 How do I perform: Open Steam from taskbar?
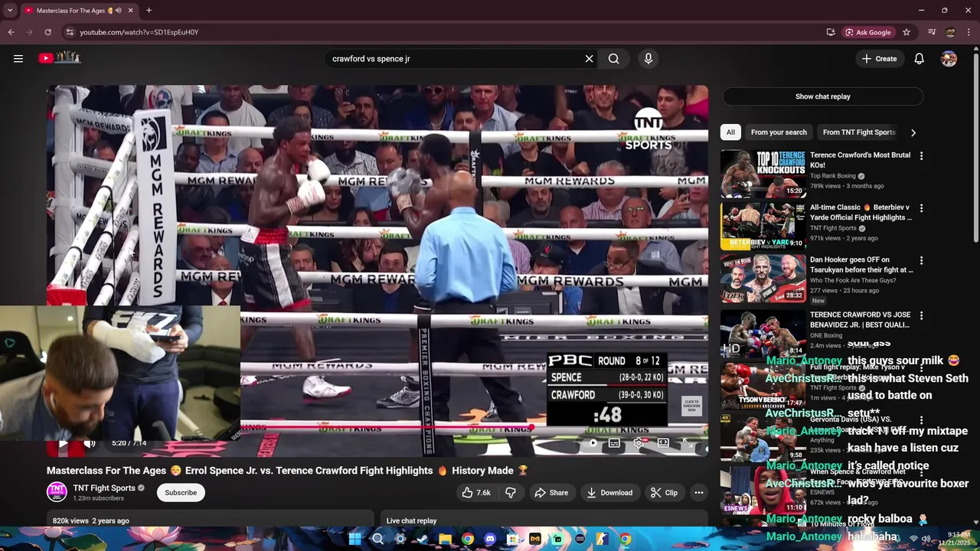coord(423,539)
